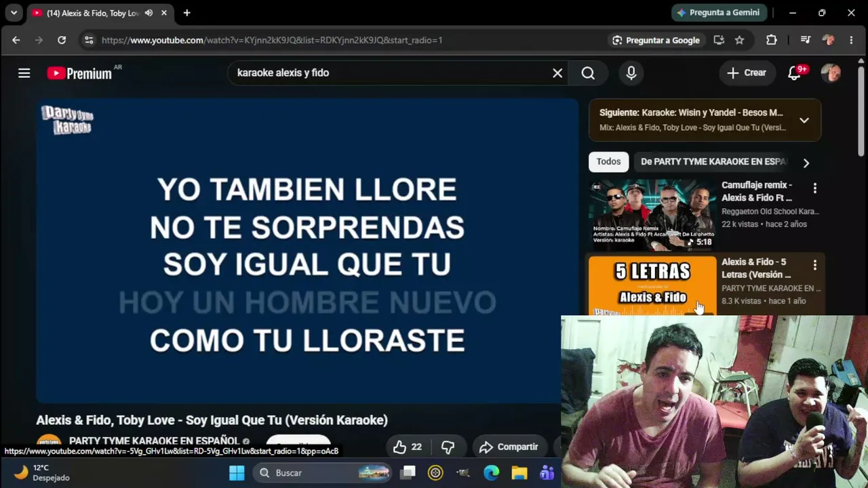Image resolution: width=868 pixels, height=488 pixels.
Task: Click Pregunta a Gemini button
Action: pos(719,13)
